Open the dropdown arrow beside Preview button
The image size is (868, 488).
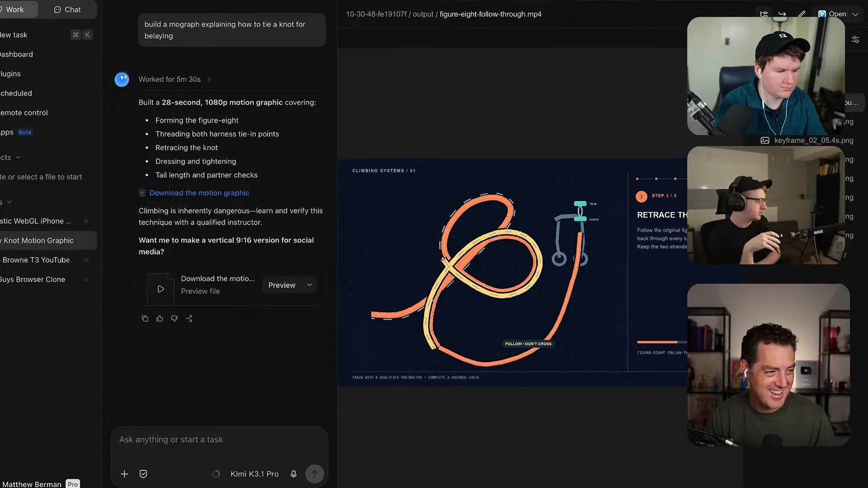coord(310,285)
